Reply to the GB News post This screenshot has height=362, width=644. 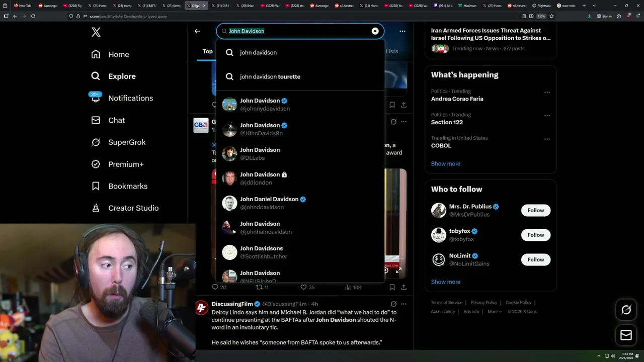click(x=219, y=287)
